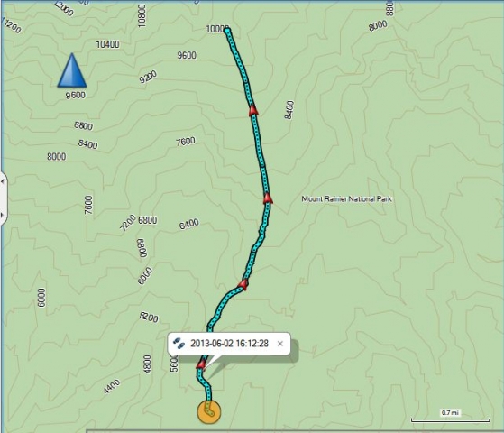
Task: Click the 4400 contour elevation label
Action: click(112, 386)
